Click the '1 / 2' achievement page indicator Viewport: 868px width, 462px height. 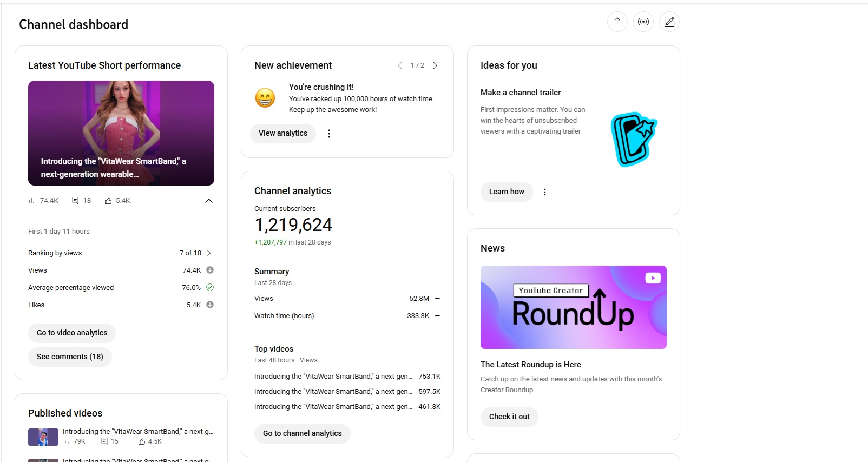tap(417, 65)
